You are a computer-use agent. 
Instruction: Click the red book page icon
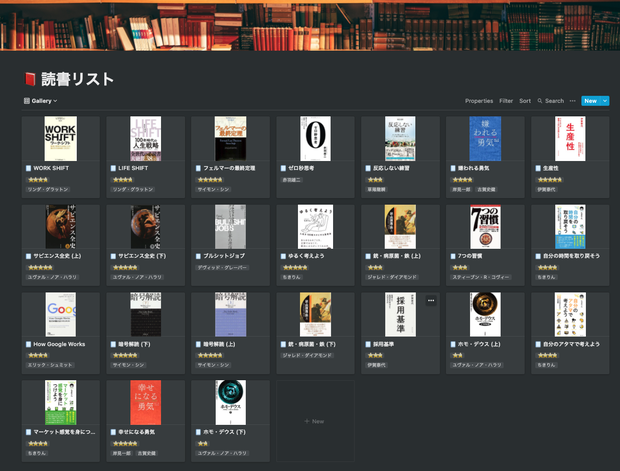tap(30, 79)
